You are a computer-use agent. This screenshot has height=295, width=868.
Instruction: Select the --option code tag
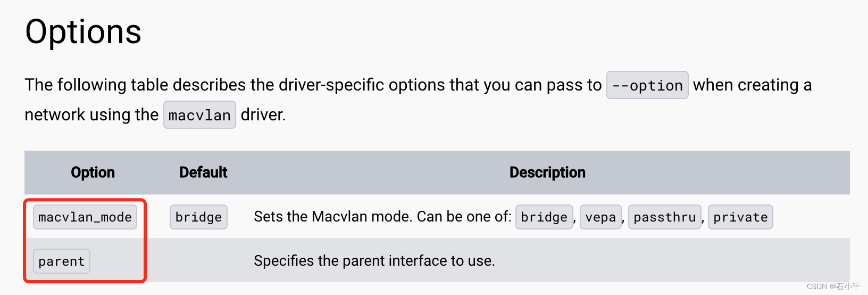647,85
